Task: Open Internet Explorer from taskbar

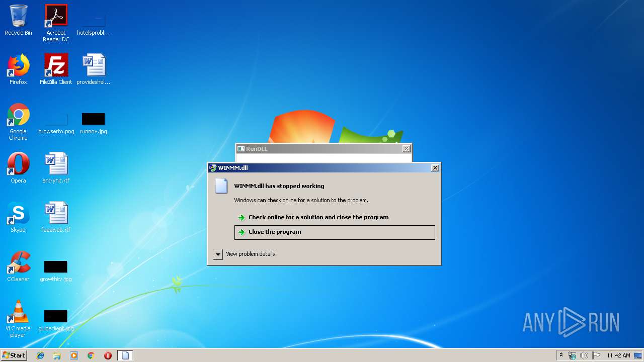Action: (x=40, y=355)
